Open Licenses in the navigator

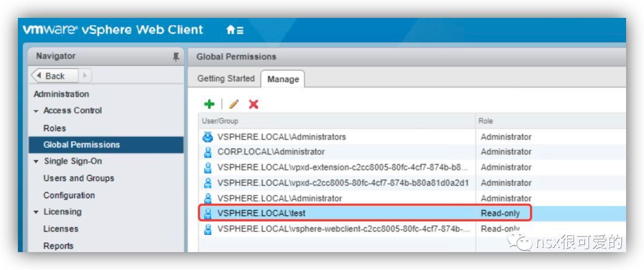pyautogui.click(x=60, y=228)
